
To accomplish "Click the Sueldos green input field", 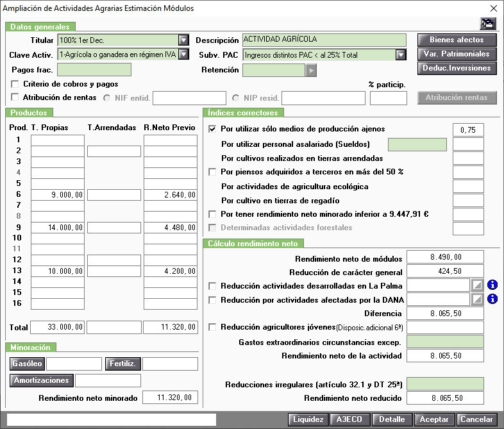I will (x=417, y=145).
